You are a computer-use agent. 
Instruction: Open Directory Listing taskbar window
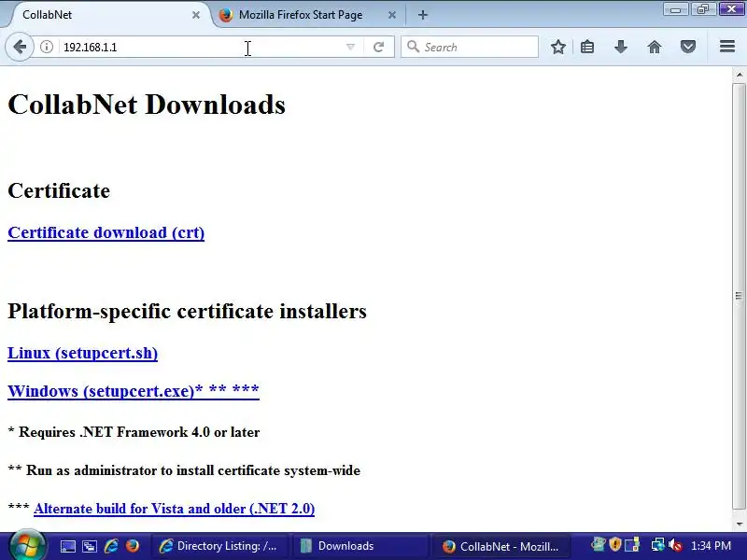click(219, 546)
